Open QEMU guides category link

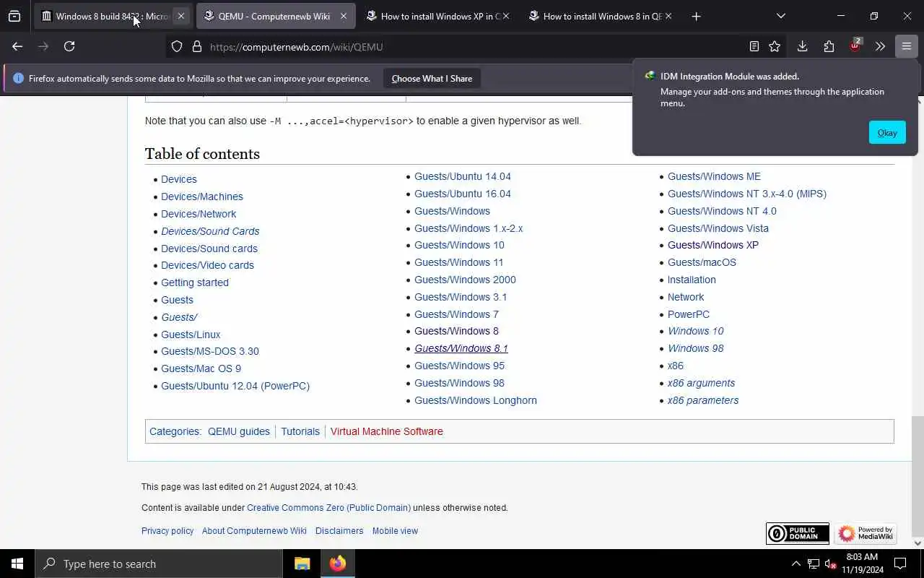pos(239,431)
